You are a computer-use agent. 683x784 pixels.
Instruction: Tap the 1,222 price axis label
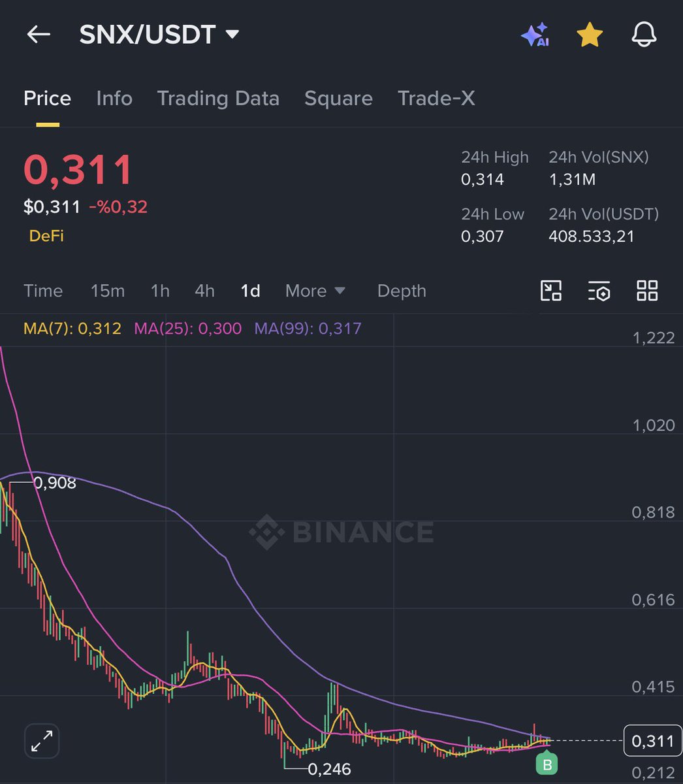click(x=654, y=338)
